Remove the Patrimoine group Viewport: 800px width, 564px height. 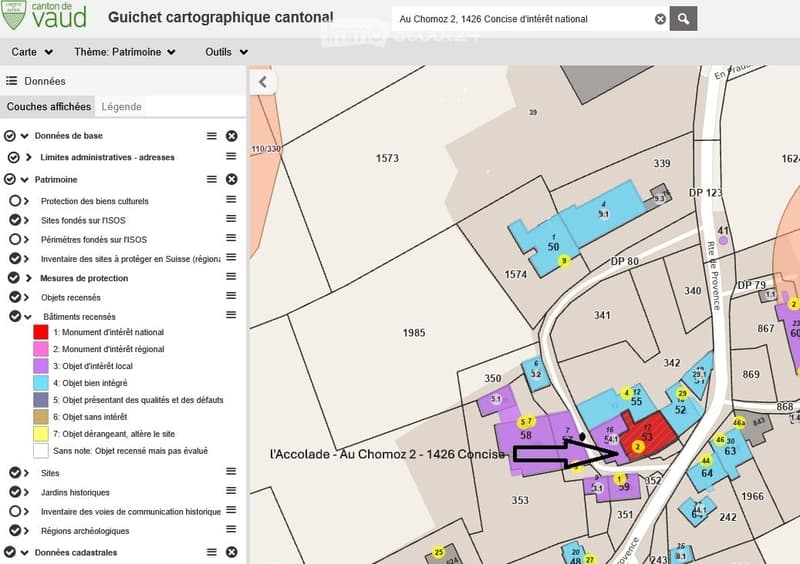point(232,179)
